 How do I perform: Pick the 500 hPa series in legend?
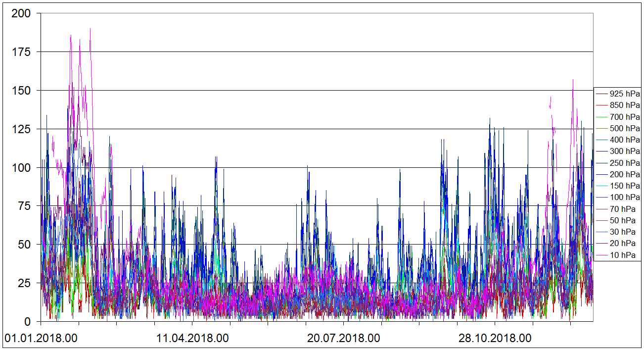pos(625,128)
